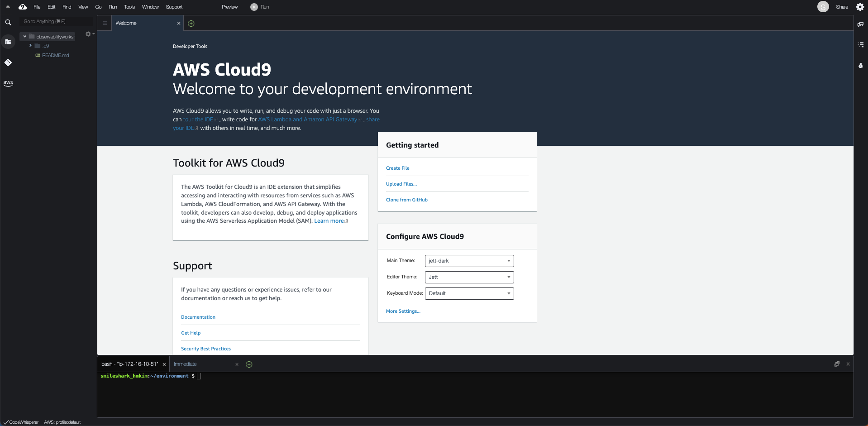Screen dimensions: 868x426
Task: Open the Source Control sidebar icon
Action: 8,62
